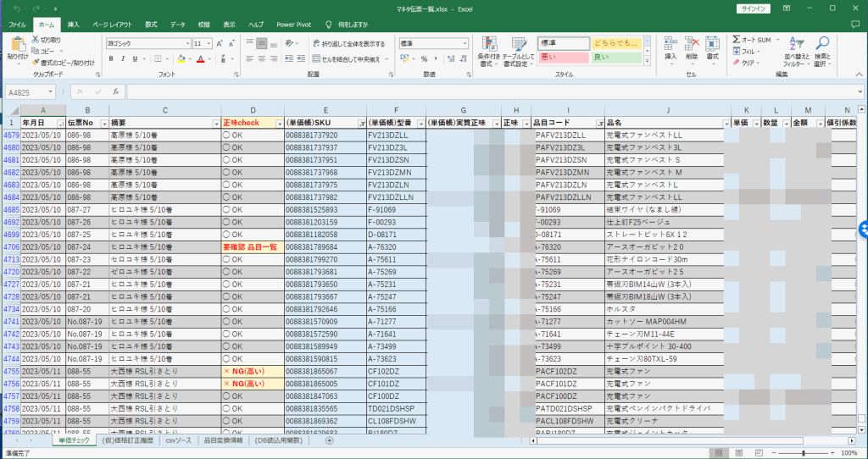
Task: Open 検索と選択 find and select
Action: [822, 44]
